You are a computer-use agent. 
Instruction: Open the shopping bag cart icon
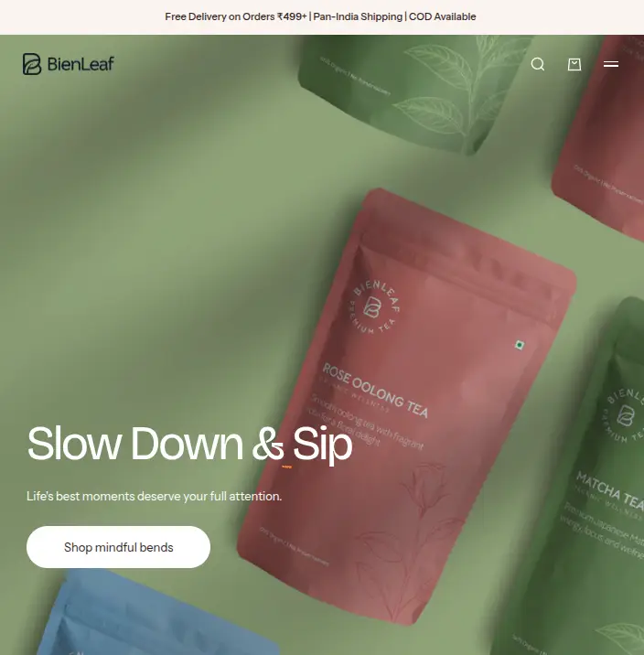coord(574,64)
